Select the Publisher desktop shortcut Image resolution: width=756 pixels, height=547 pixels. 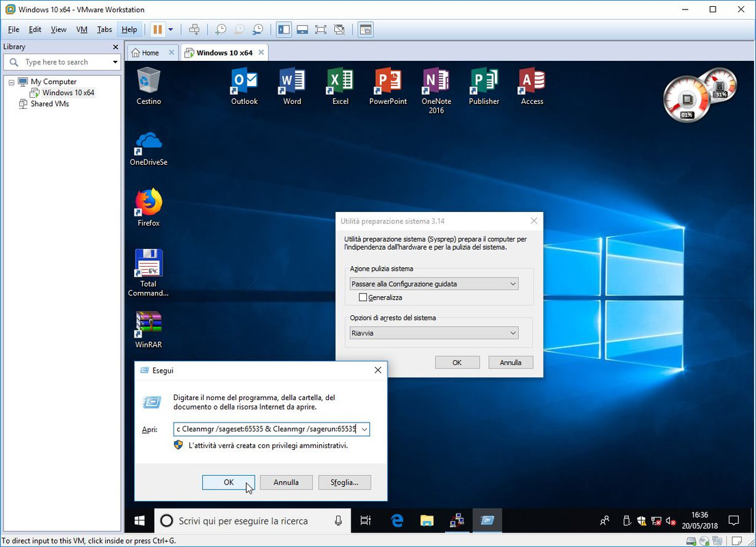click(484, 86)
